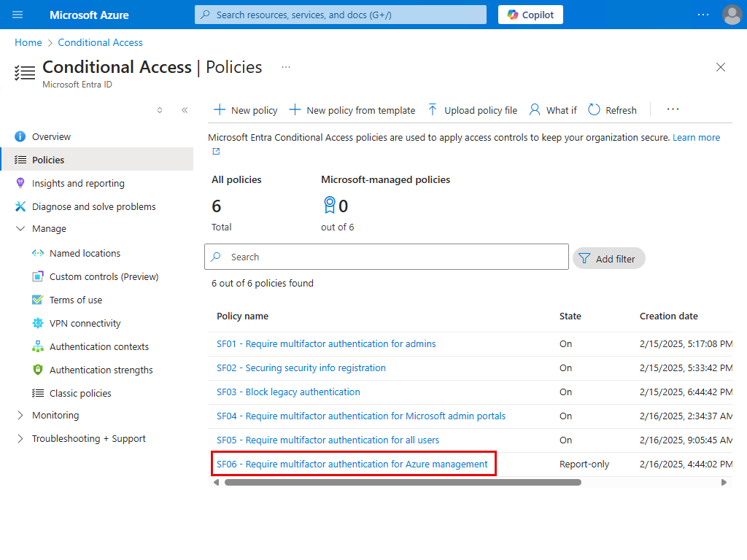The height and width of the screenshot is (560, 747).
Task: Click the external link icon under description
Action: (x=216, y=152)
